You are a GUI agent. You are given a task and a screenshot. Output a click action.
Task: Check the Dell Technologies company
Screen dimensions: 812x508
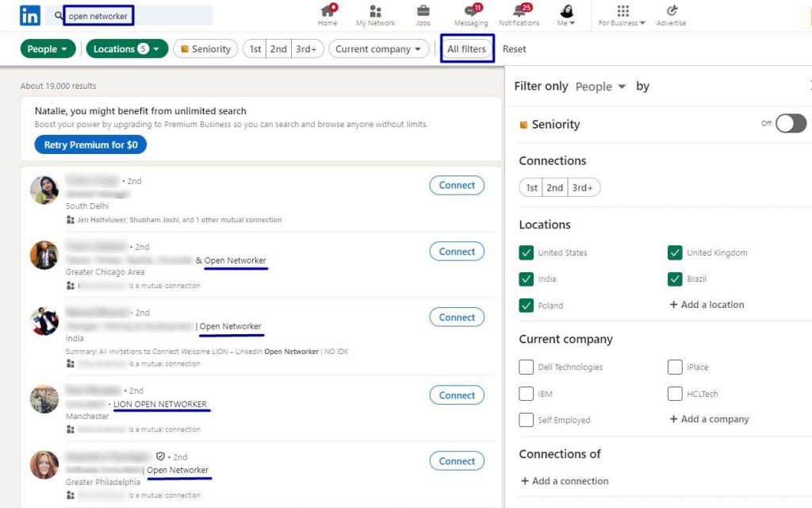(x=527, y=367)
